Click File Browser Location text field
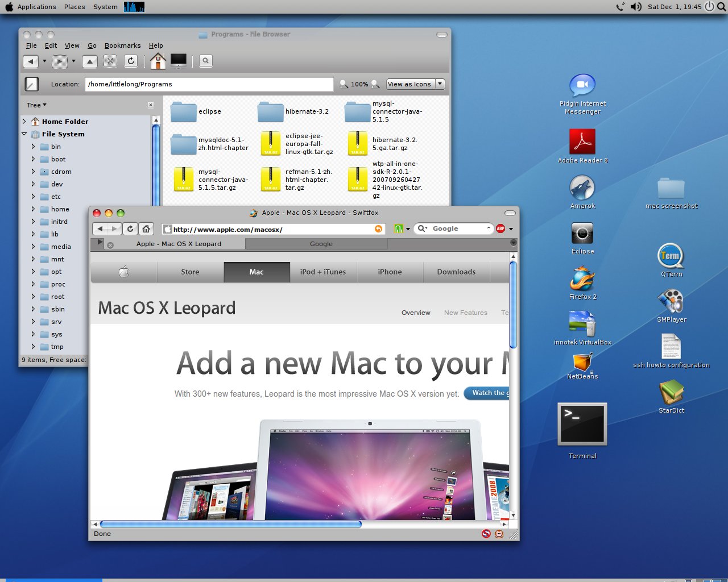This screenshot has width=728, height=582. [209, 84]
